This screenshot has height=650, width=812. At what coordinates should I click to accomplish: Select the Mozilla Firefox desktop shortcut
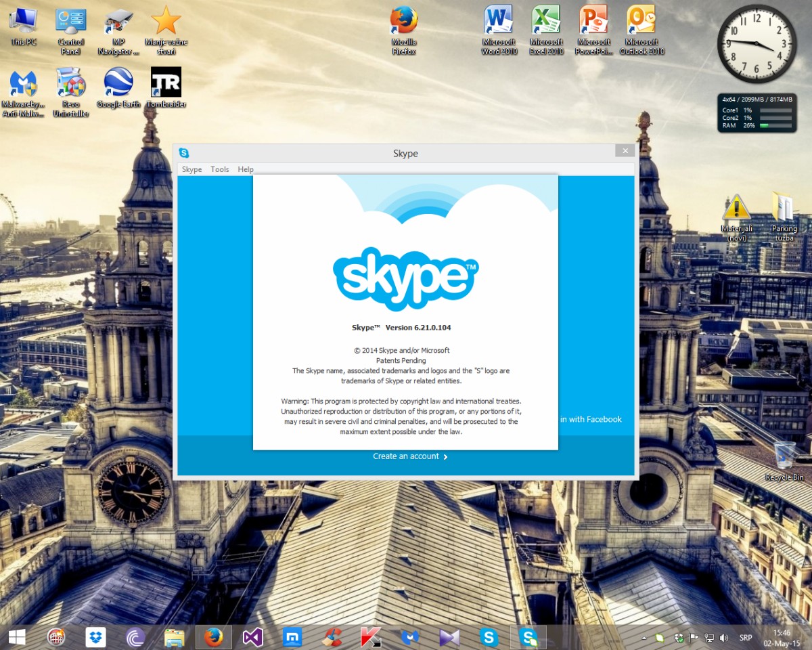[x=404, y=31]
